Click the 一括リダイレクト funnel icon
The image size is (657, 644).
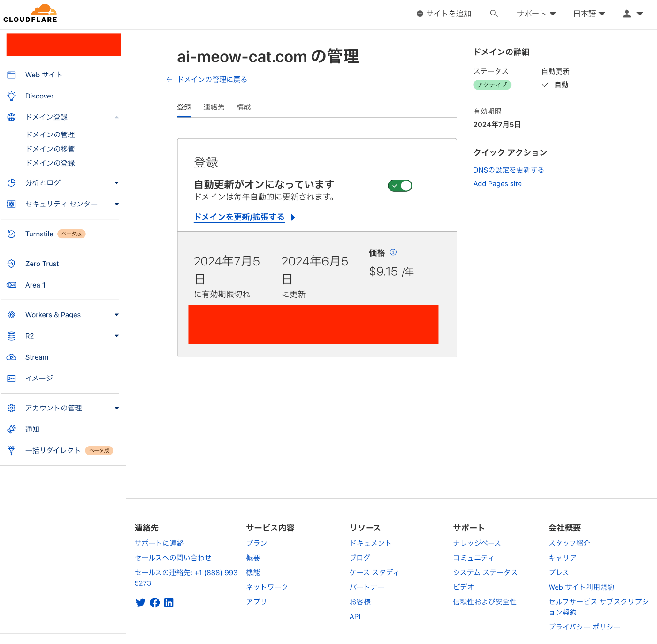tap(11, 450)
